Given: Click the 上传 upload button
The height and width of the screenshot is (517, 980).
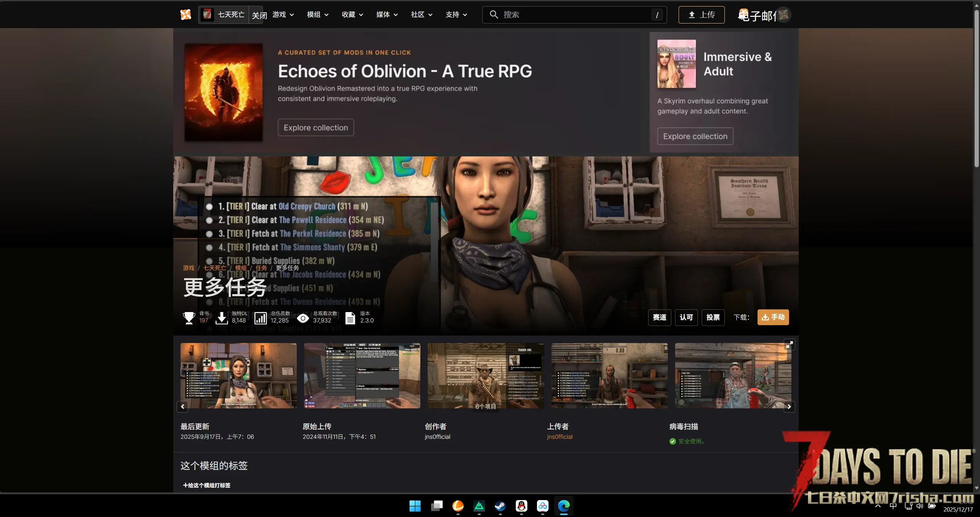Looking at the screenshot, I should coord(701,15).
